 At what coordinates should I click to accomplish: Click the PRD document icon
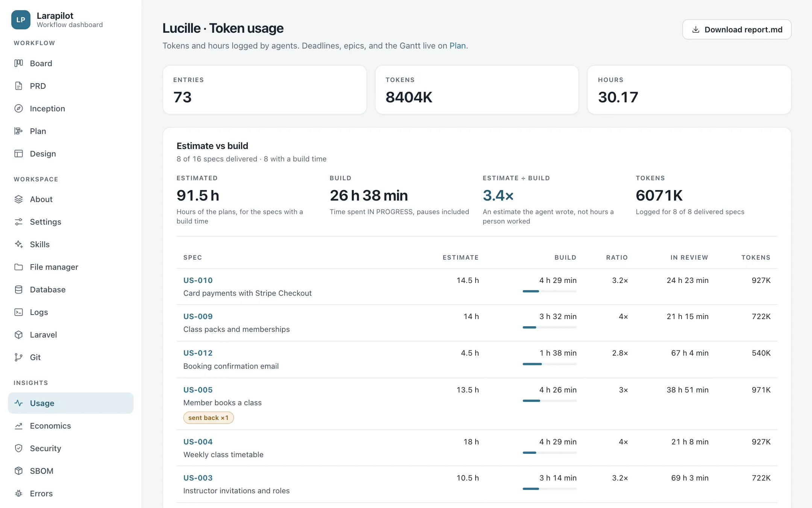point(18,86)
